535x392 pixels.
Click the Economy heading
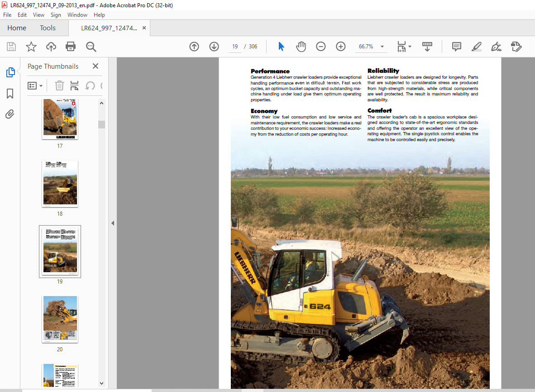point(264,111)
